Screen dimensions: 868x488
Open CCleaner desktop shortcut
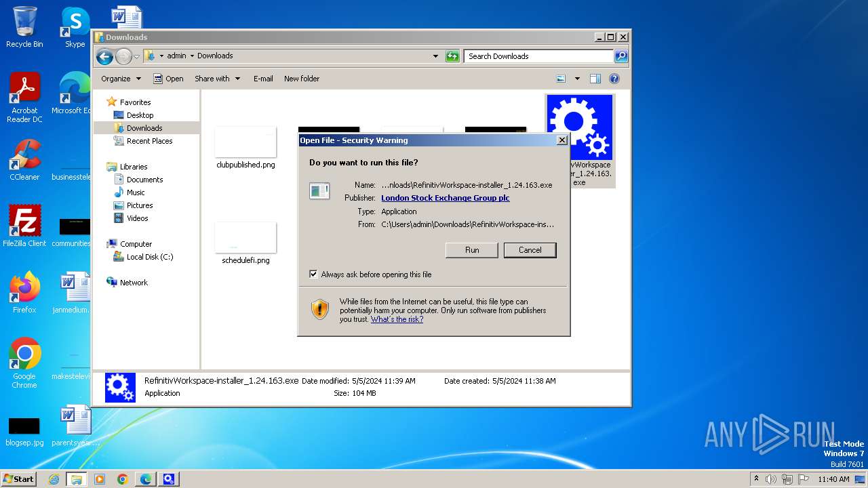coord(24,160)
